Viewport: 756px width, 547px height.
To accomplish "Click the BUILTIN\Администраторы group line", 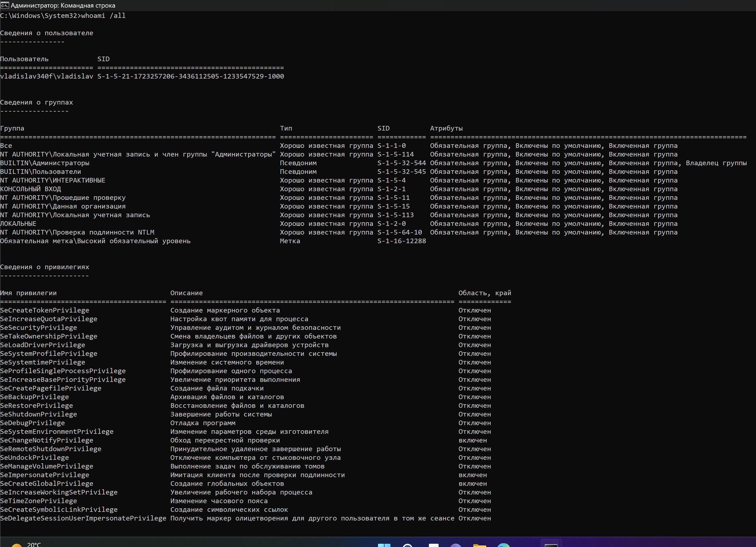I will pyautogui.click(x=45, y=163).
